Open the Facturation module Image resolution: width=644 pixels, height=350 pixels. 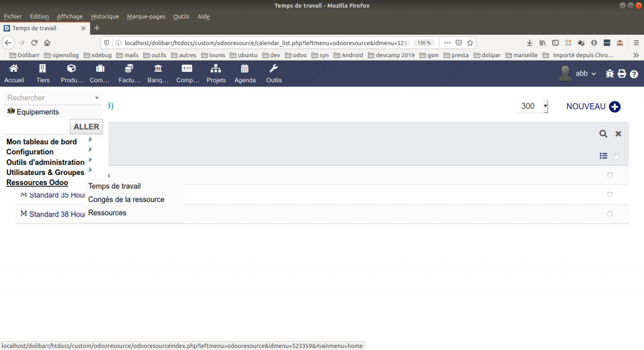[x=130, y=74]
